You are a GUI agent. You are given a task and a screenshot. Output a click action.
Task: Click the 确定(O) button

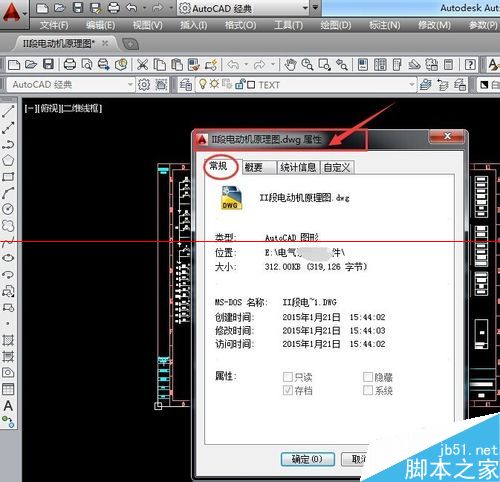pyautogui.click(x=308, y=459)
